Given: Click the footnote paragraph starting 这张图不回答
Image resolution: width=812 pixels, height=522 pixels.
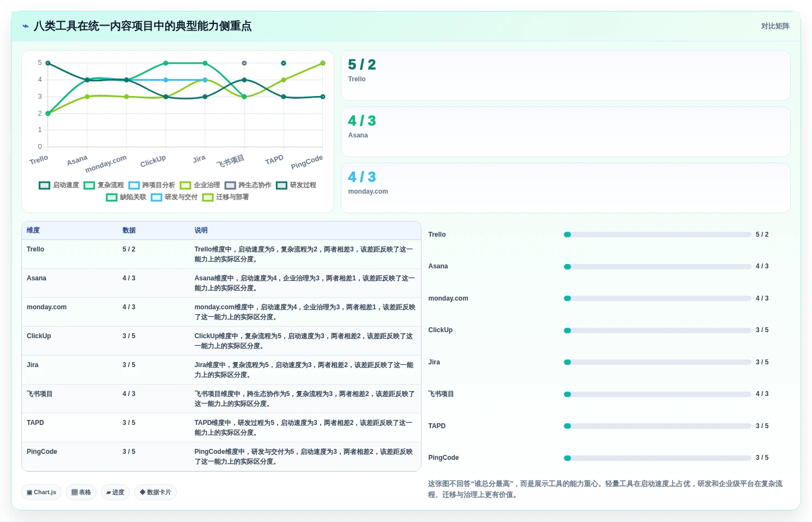Looking at the screenshot, I should click(x=605, y=489).
